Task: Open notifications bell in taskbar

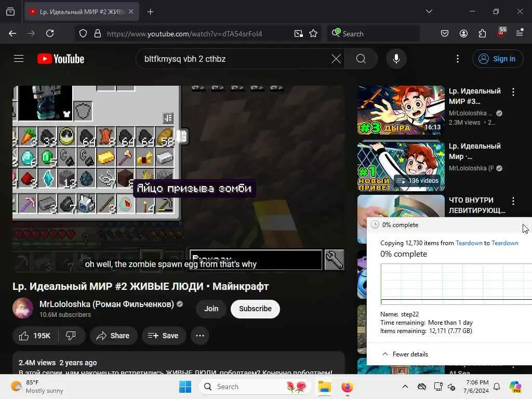Action: (x=497, y=387)
